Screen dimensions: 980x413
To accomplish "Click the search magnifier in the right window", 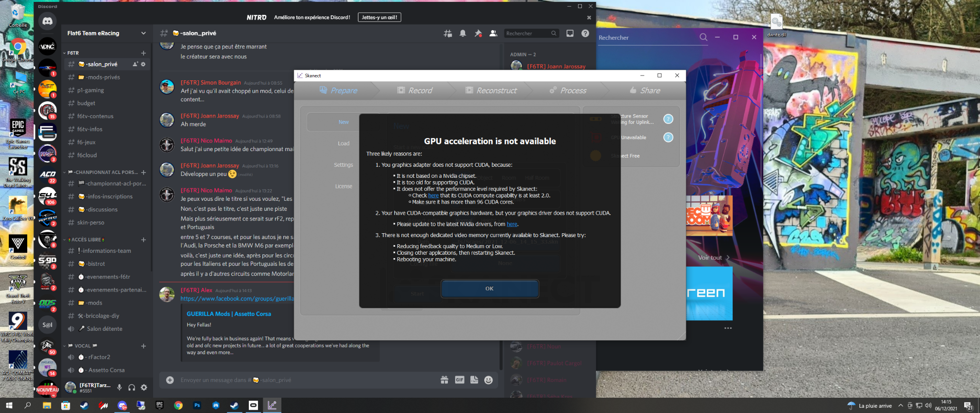I will pyautogui.click(x=703, y=37).
